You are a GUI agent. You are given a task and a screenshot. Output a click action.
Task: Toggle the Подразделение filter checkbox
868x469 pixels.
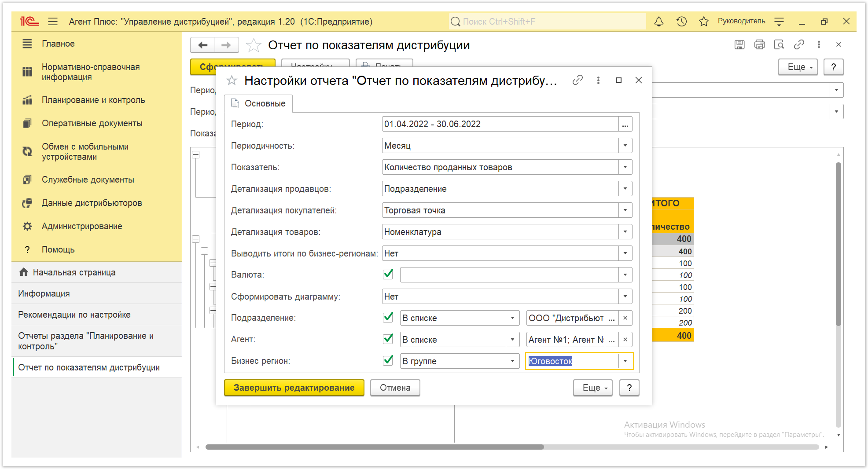pos(388,317)
